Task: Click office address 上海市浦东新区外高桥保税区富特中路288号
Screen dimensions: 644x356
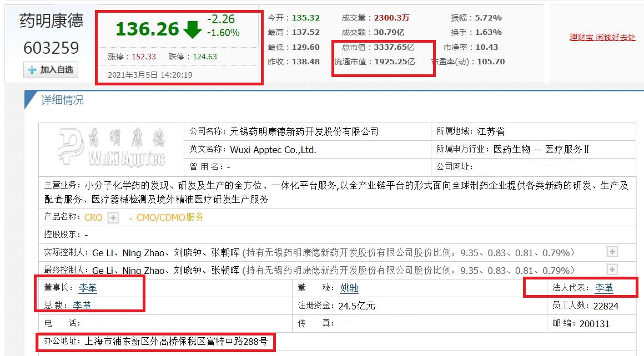Action: pyautogui.click(x=176, y=341)
